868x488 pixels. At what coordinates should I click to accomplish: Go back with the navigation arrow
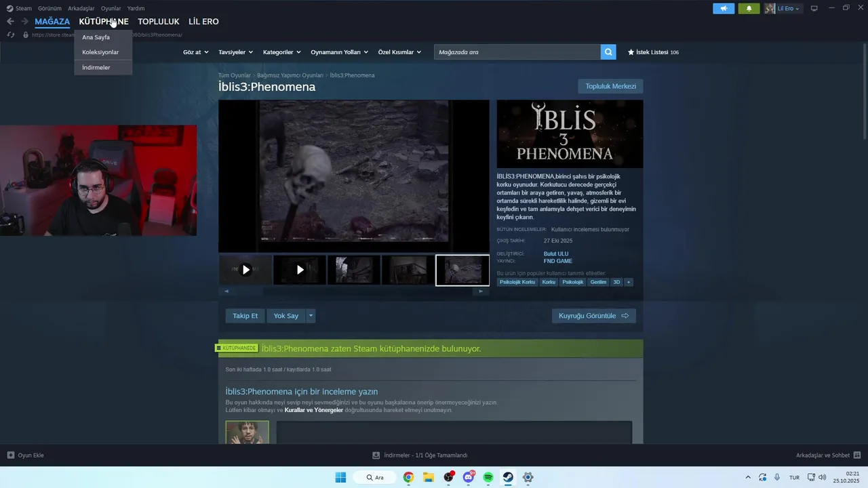tap(10, 22)
